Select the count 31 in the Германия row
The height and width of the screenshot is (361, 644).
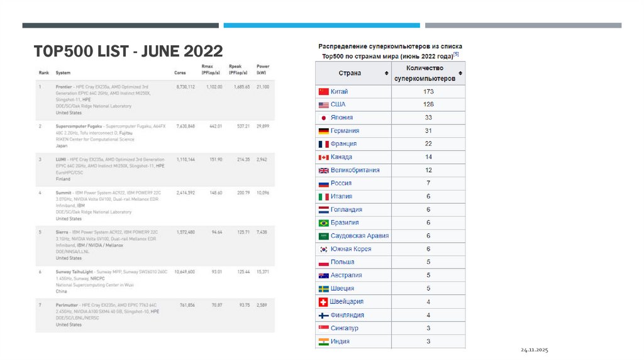coord(428,131)
